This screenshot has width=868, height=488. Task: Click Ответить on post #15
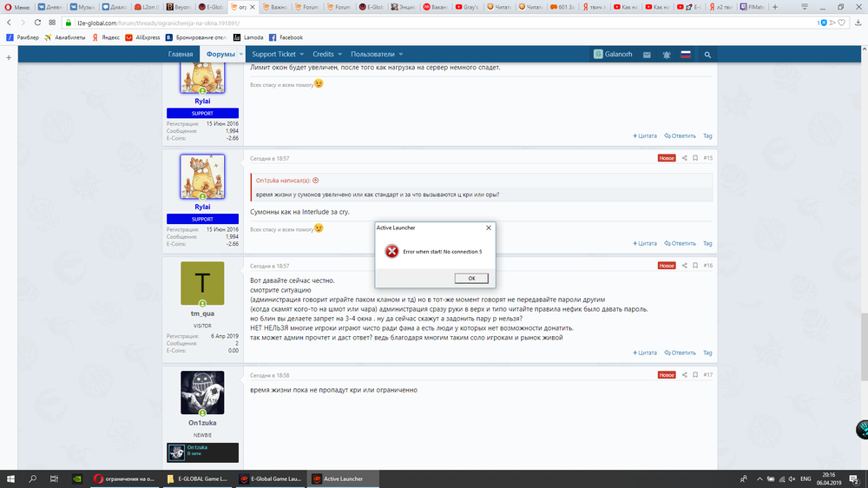coord(681,243)
